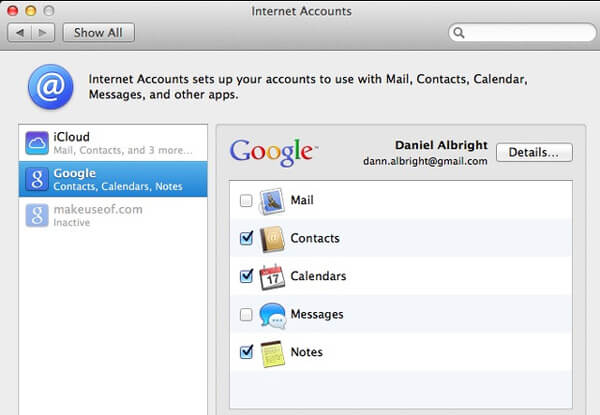
Task: Click the Show All button
Action: coord(98,33)
